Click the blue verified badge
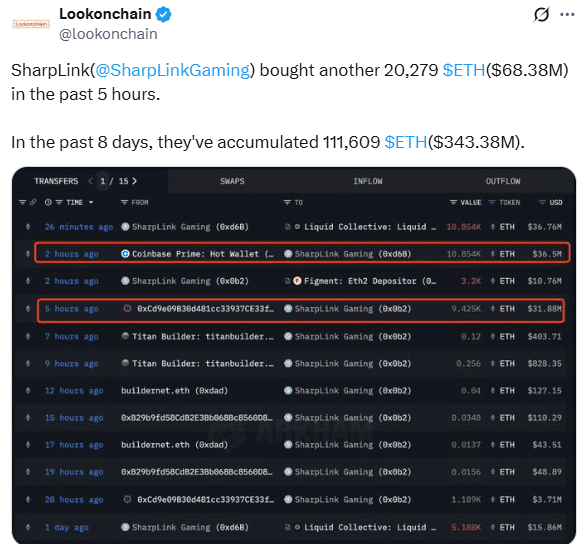The width and height of the screenshot is (587, 544). 164,15
